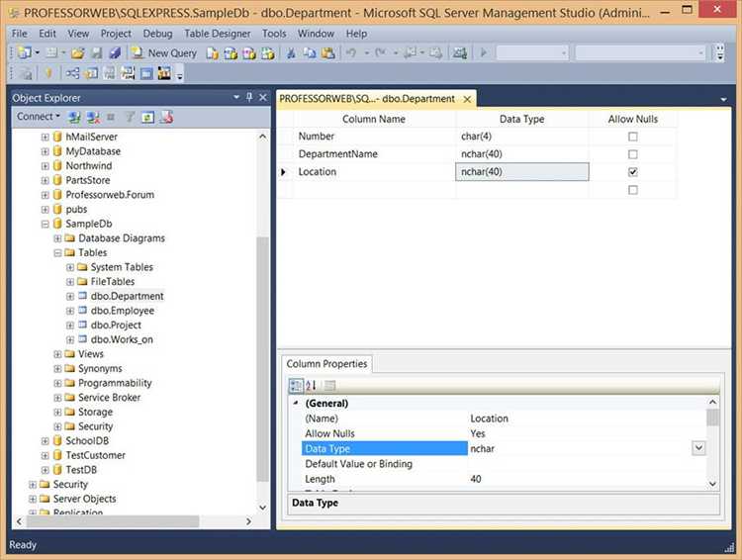Close the dbo.Department designer tab
Viewport: 742px width, 560px height.
coord(467,99)
